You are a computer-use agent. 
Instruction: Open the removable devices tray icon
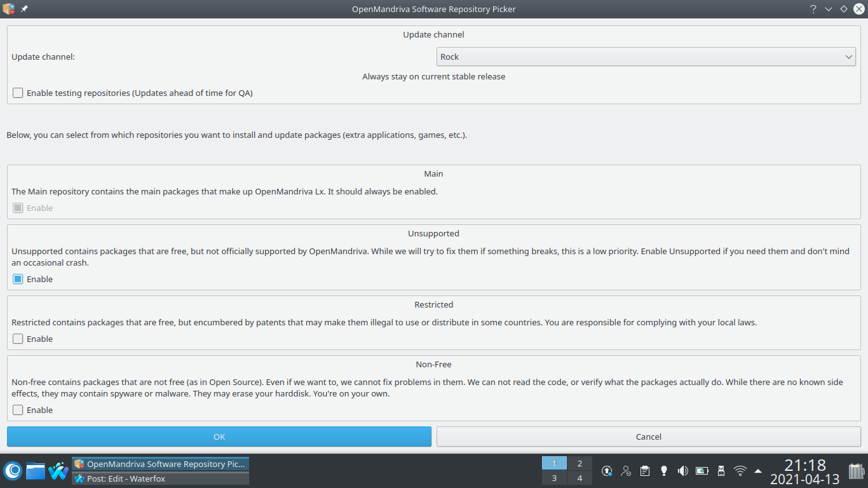(721, 471)
